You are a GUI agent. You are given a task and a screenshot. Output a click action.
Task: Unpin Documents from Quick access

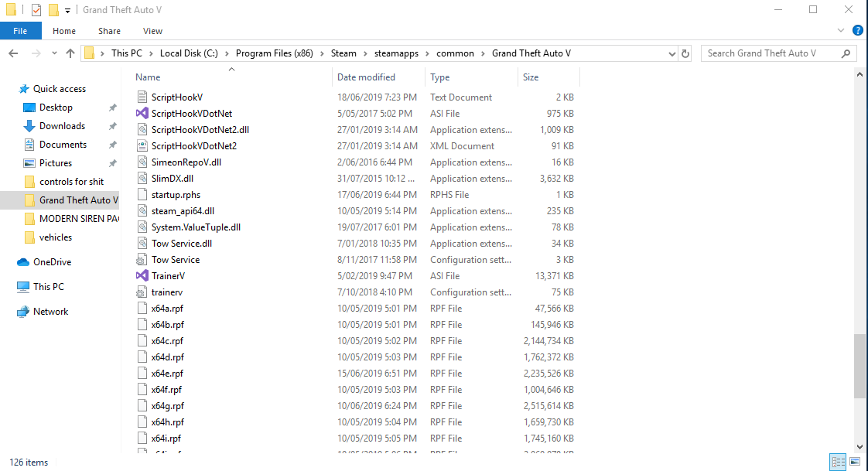(112, 145)
